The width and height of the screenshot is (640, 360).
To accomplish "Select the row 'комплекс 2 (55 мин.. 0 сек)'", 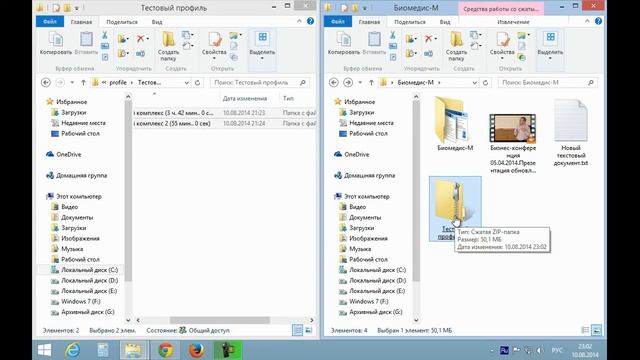I will click(225, 123).
